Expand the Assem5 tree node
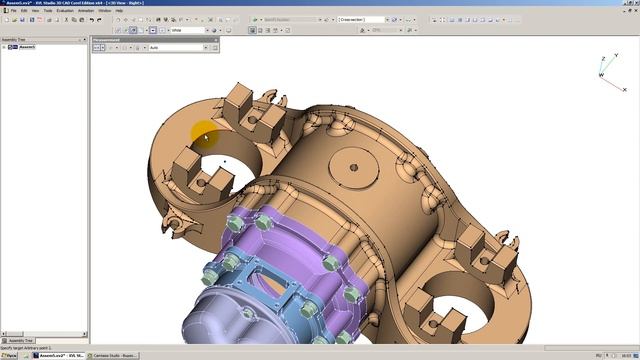This screenshot has height=360, width=640. point(4,47)
